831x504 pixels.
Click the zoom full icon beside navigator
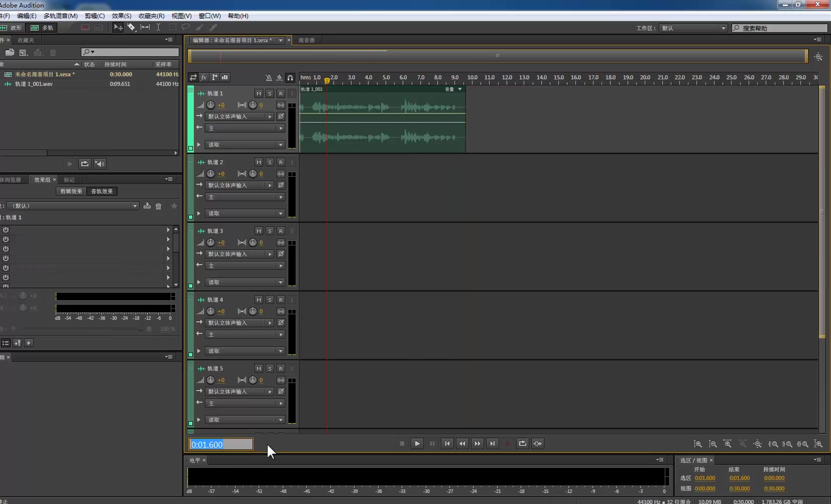pyautogui.click(x=818, y=57)
